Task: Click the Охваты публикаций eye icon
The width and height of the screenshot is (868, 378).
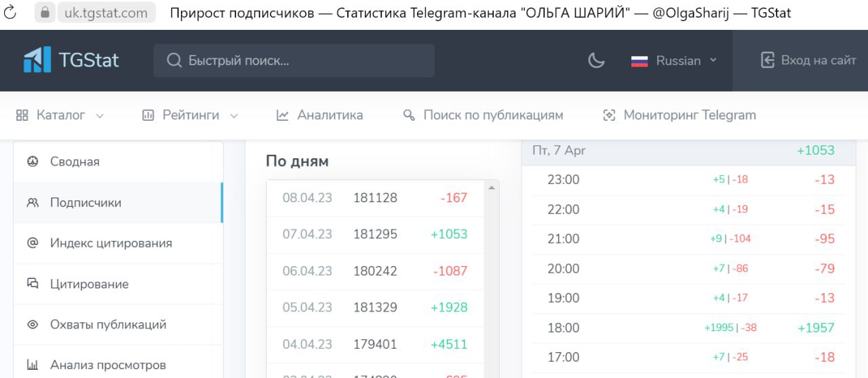Action: (x=33, y=324)
